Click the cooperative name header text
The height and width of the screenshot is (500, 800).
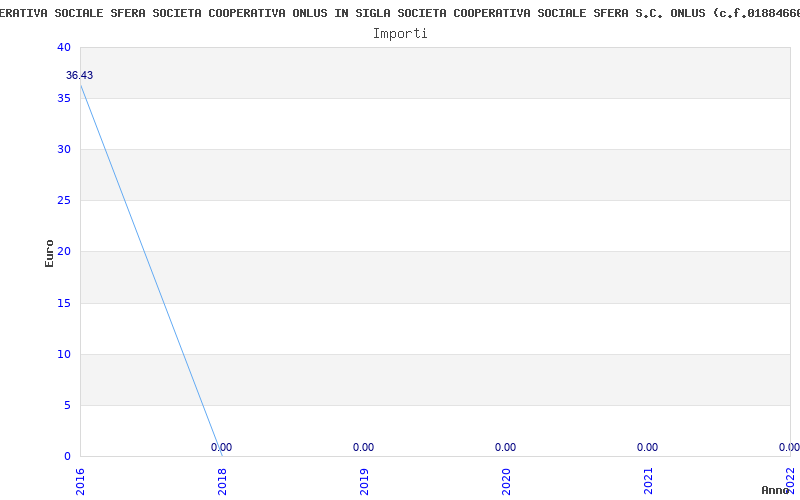(x=400, y=14)
